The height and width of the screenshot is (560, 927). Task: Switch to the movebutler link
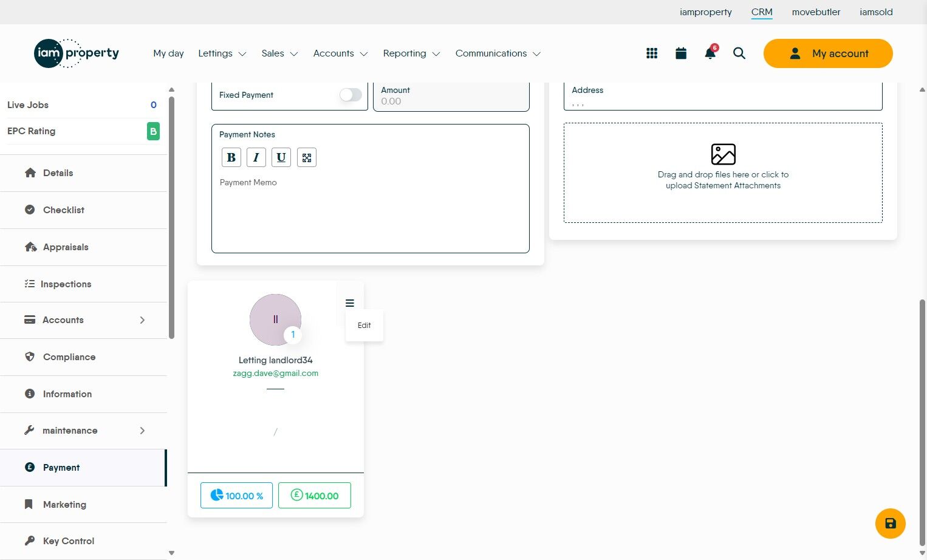(816, 12)
